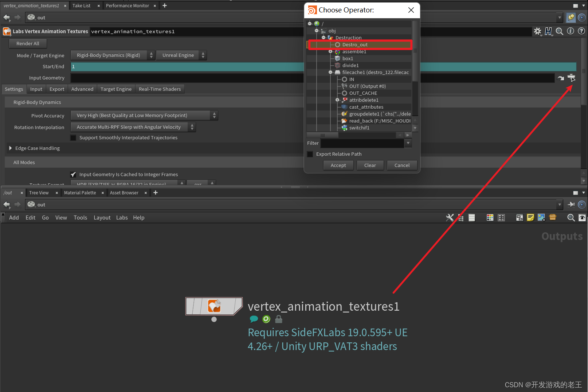Show the tree list view icon
The height and width of the screenshot is (392, 588).
tap(461, 218)
